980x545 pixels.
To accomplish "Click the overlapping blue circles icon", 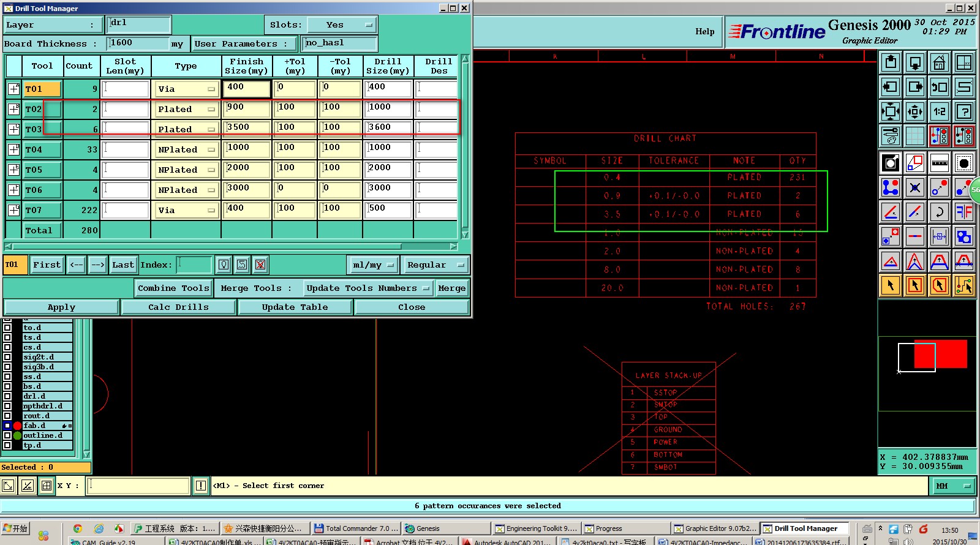I will click(964, 236).
